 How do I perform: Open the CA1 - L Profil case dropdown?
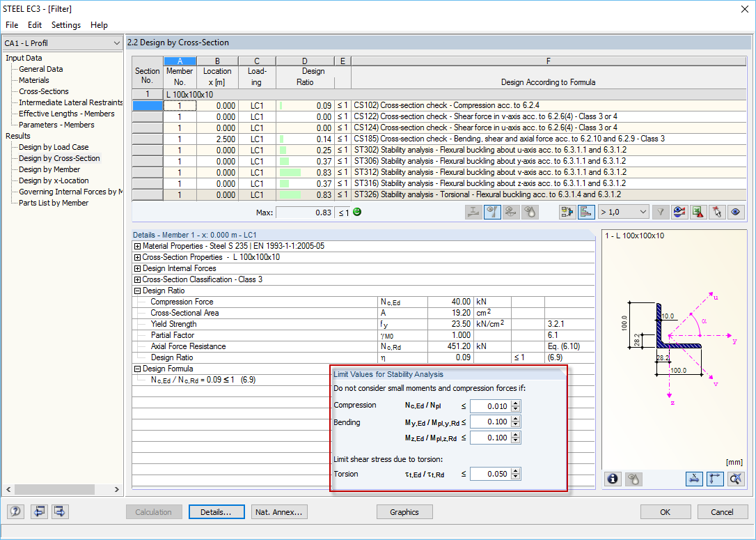point(118,43)
